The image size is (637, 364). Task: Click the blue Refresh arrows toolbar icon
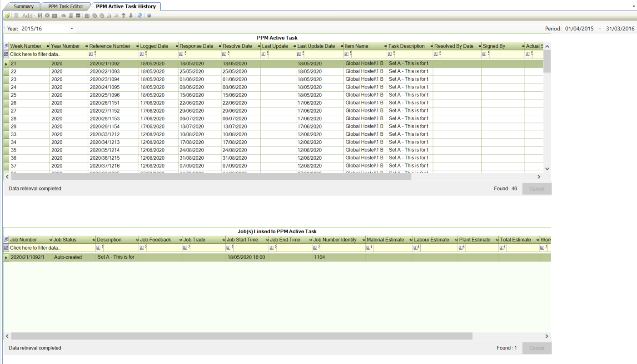point(140,15)
